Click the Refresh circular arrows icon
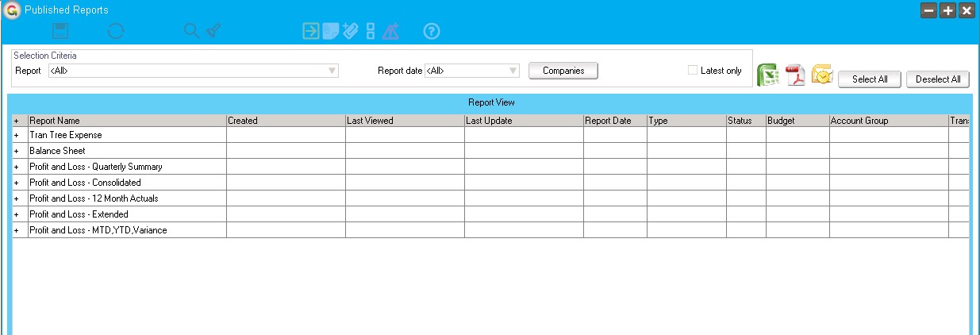Viewport: 980px width, 335px height. (116, 31)
